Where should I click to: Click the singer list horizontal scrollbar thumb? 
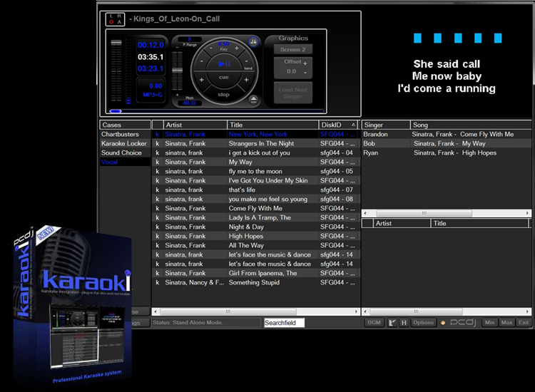pos(424,213)
